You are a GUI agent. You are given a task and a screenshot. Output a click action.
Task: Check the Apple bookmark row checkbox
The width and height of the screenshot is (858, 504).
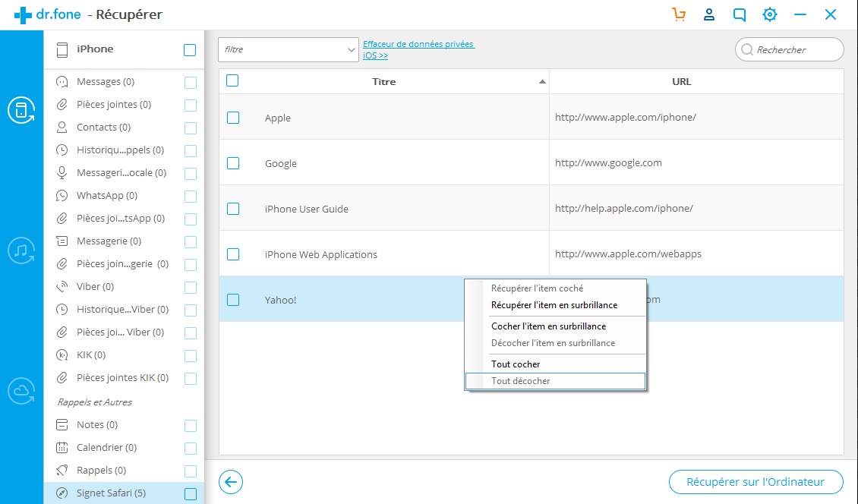[233, 118]
